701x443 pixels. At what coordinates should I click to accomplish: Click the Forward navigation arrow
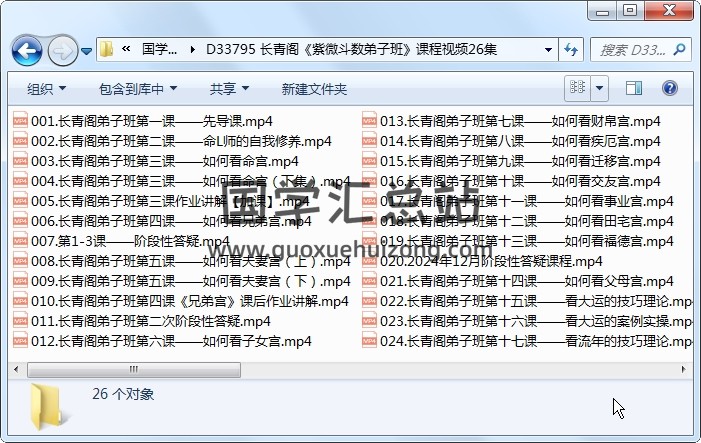click(x=62, y=49)
